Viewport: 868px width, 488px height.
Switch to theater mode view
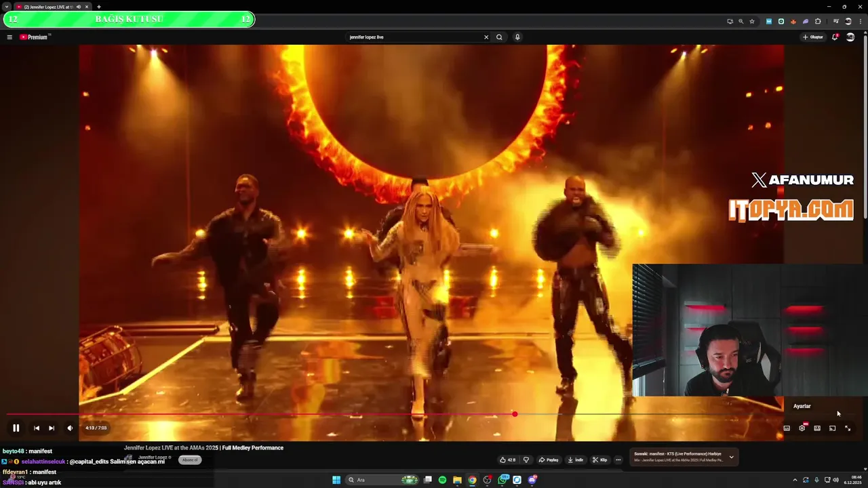pyautogui.click(x=817, y=428)
